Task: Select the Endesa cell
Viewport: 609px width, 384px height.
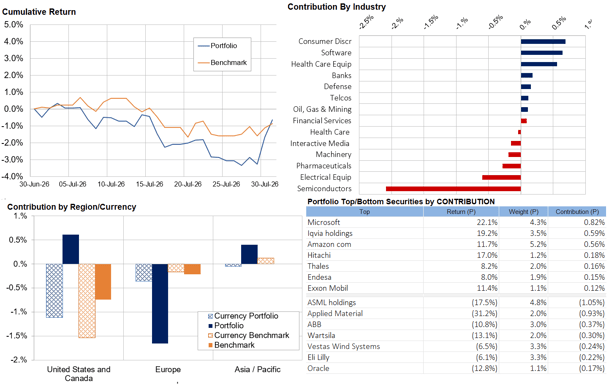Action: (319, 277)
